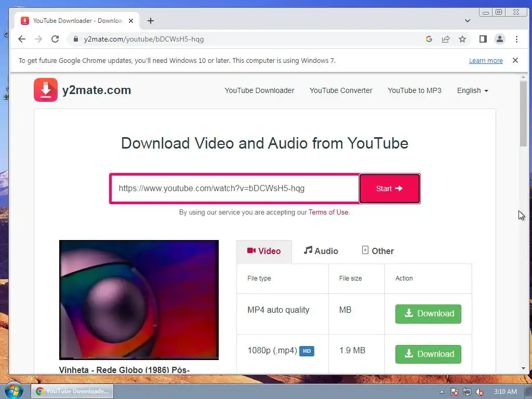Bookmark this page with the star icon
Image resolution: width=532 pixels, height=399 pixels.
coord(462,39)
